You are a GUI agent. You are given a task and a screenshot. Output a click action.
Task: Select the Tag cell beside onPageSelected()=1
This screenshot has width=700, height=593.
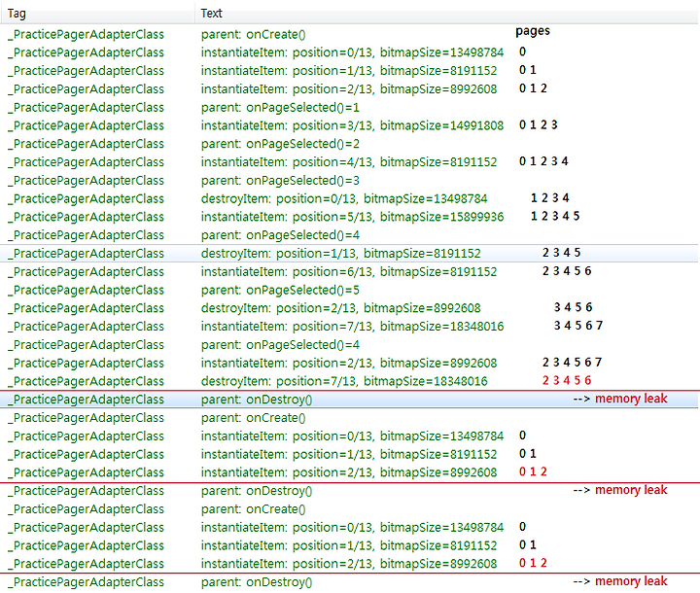87,108
